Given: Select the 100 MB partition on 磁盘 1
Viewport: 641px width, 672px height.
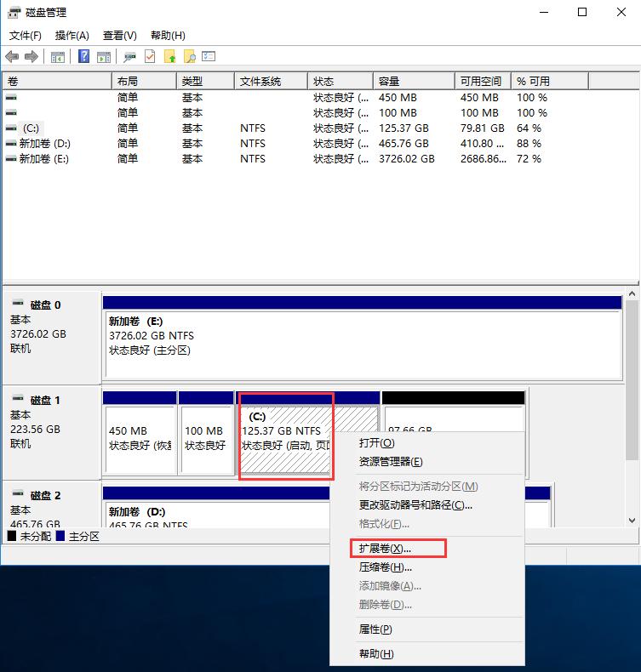Looking at the screenshot, I should [x=206, y=433].
